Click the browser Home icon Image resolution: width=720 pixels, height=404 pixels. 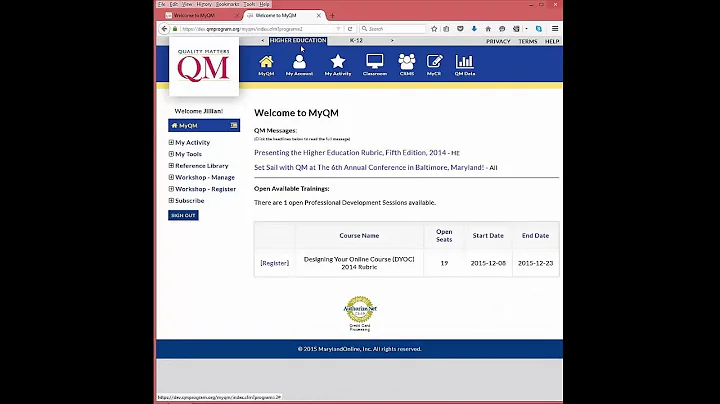[x=488, y=28]
